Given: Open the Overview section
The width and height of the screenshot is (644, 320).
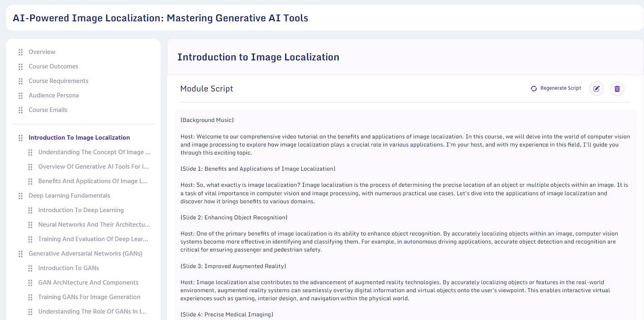Looking at the screenshot, I should tap(42, 52).
